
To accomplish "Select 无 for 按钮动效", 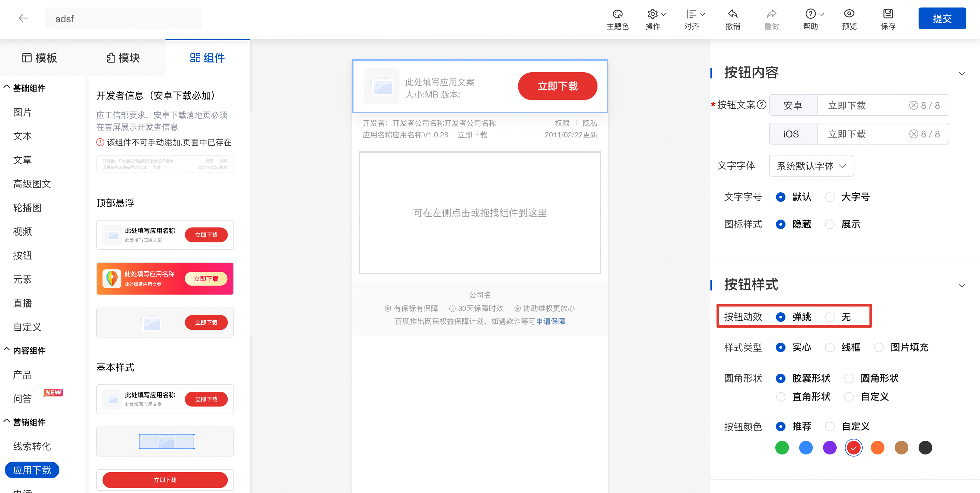I will coord(830,317).
